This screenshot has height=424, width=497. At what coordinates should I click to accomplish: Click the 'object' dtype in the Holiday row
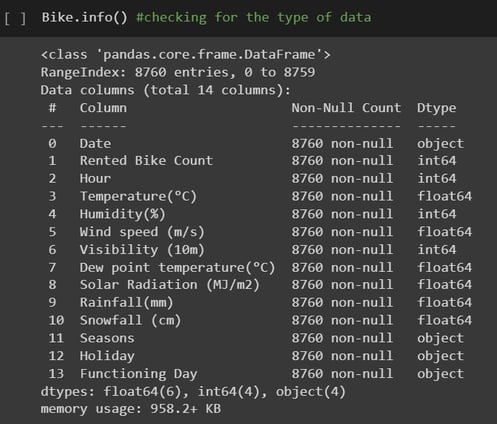coord(440,356)
